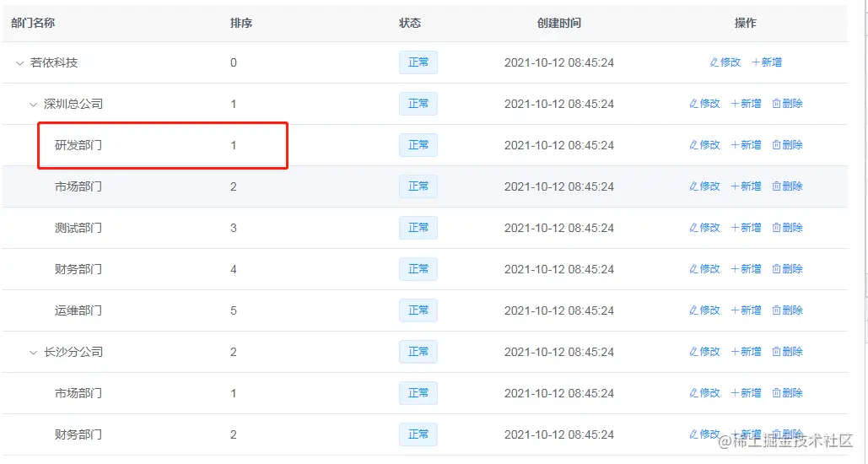Screen dimensions: 868x464
Task: Click the 正常 status tag for 研发部门
Action: 418,145
